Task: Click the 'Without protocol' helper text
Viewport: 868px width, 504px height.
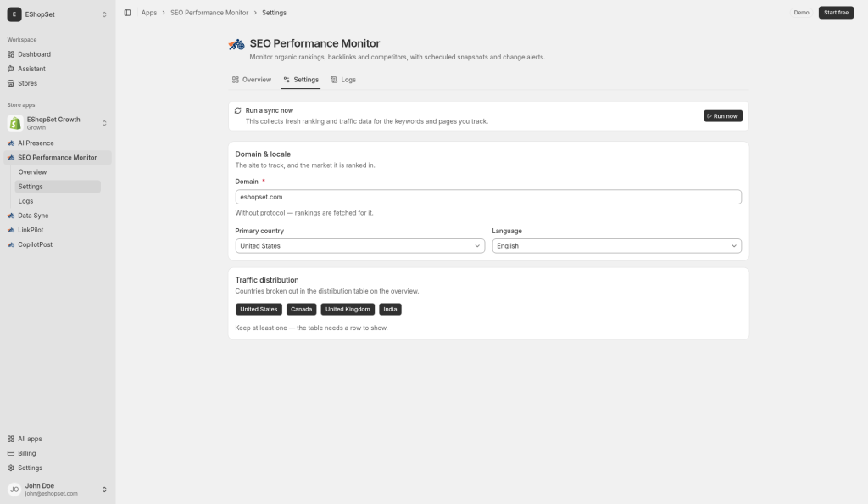Action: point(304,213)
